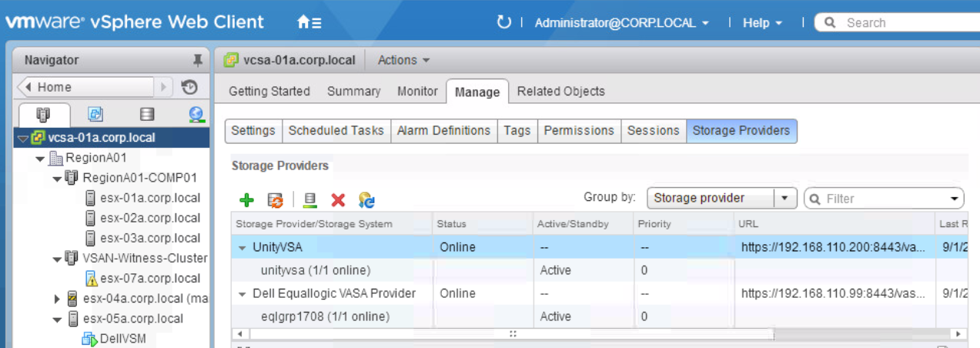Add a new storage provider with the green plus icon
The height and width of the screenshot is (348, 980).
[246, 200]
